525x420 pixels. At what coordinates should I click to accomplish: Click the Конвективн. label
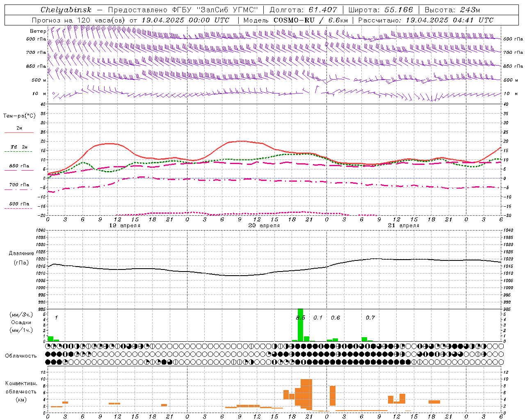(21, 383)
